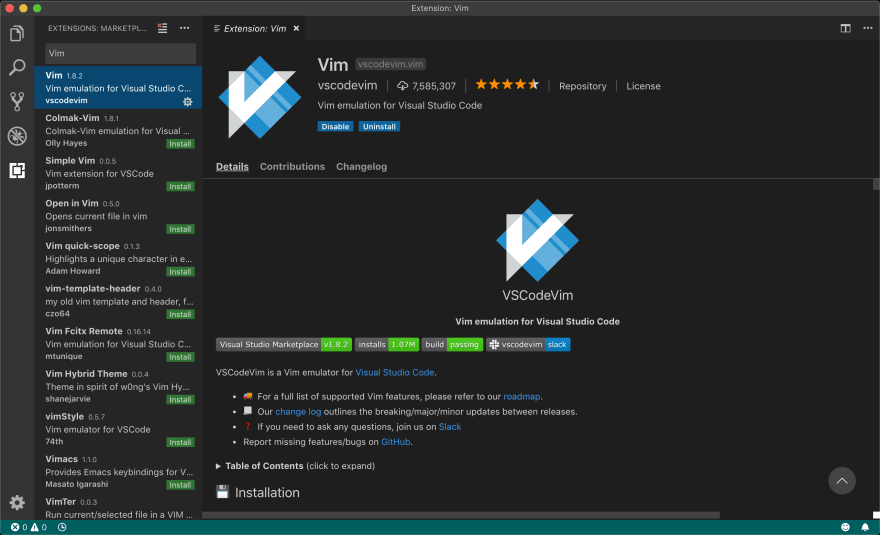Click the Installation heading
Viewport: 880px width, 535px height.
pos(267,492)
